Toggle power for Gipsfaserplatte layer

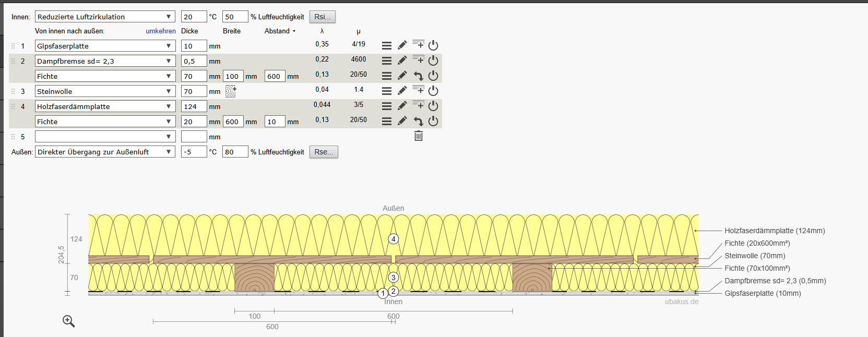(433, 46)
